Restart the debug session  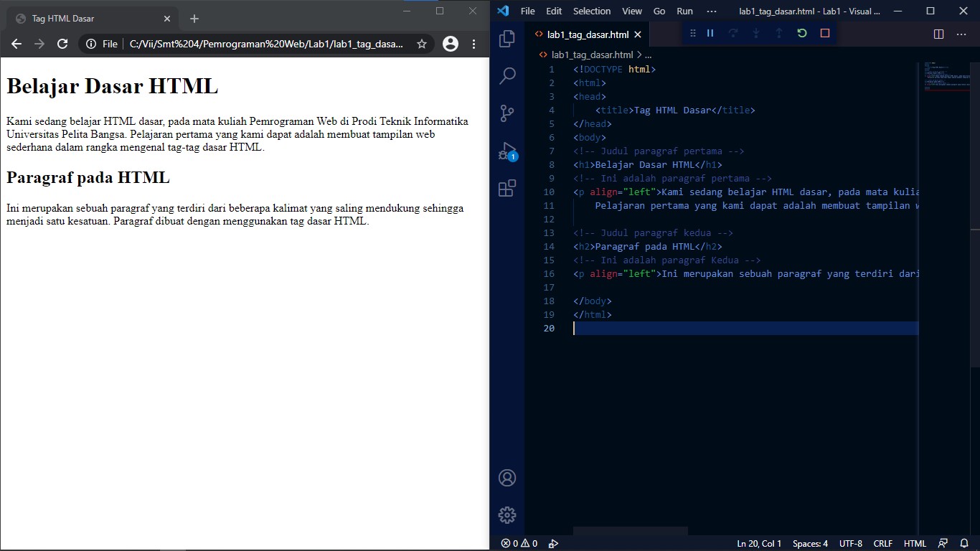tap(802, 33)
